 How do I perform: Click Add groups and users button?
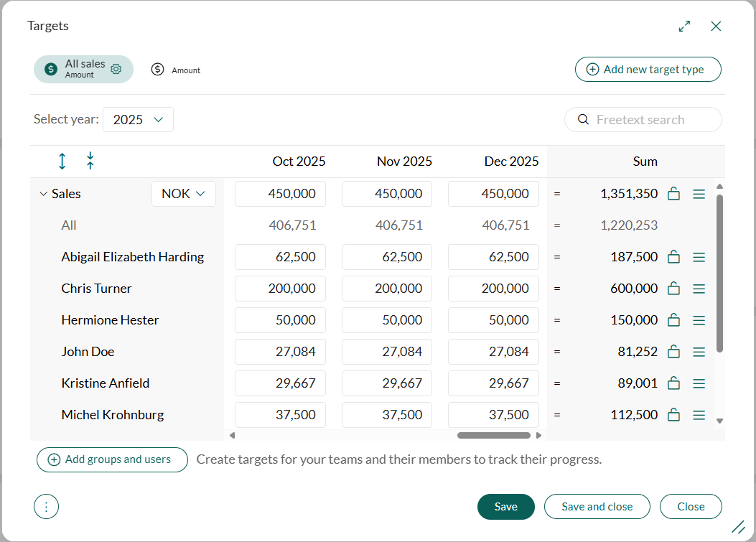(x=111, y=459)
